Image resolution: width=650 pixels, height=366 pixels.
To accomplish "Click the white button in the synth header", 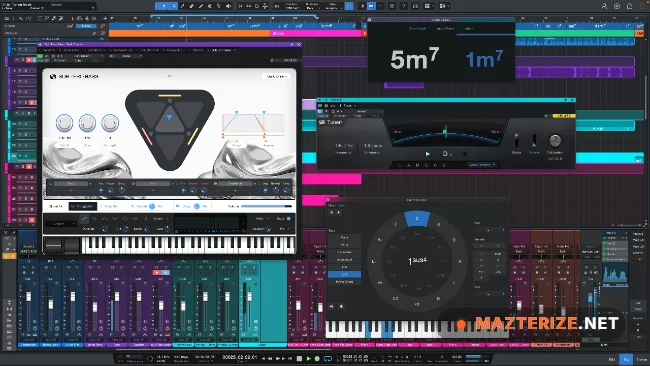I will click(x=276, y=76).
